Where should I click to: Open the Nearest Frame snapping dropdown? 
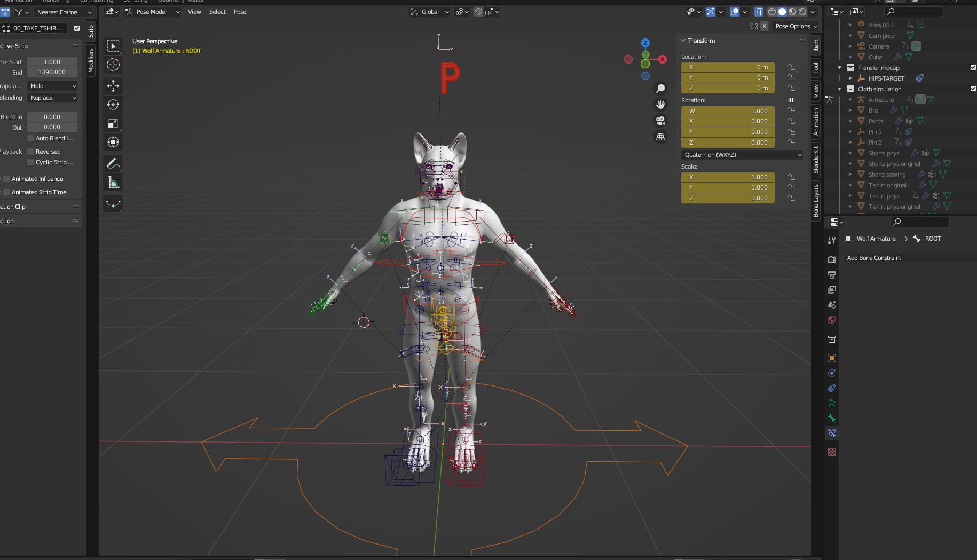point(63,12)
